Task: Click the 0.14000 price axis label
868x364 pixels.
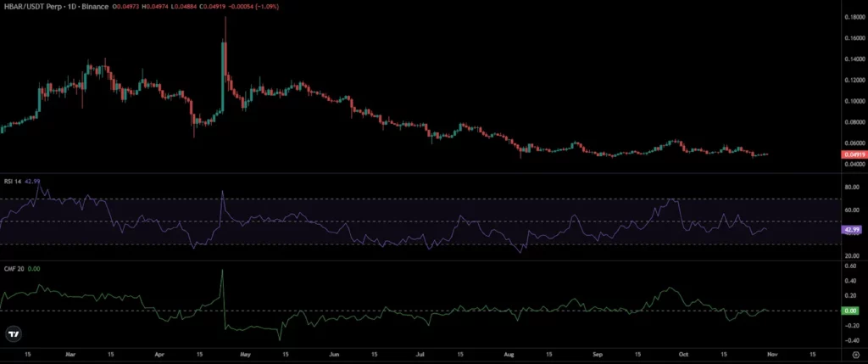Action: [x=854, y=59]
